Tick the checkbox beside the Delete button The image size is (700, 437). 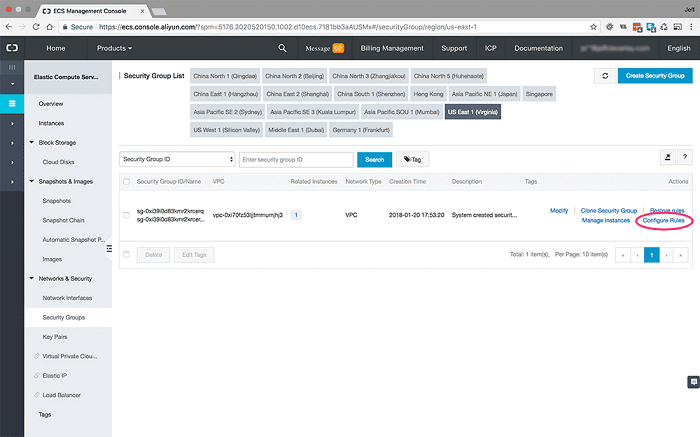126,254
